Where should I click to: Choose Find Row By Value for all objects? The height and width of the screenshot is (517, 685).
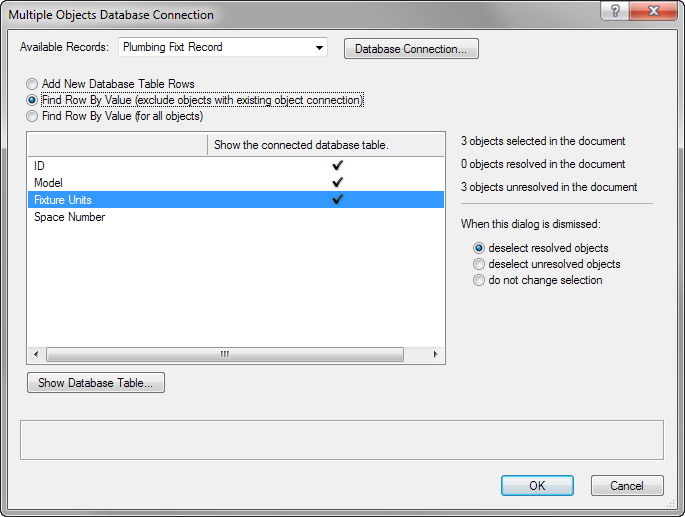(x=34, y=116)
